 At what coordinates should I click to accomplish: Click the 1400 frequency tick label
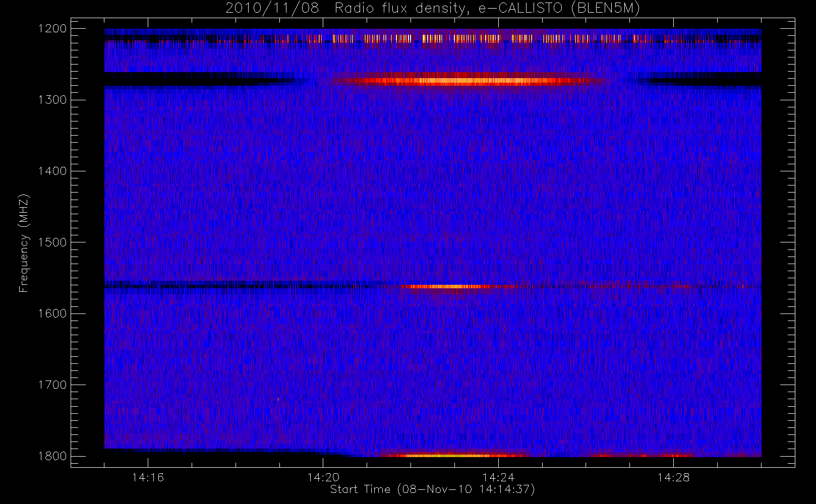pyautogui.click(x=52, y=171)
